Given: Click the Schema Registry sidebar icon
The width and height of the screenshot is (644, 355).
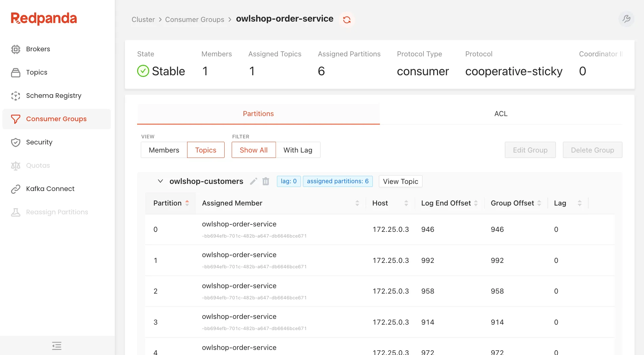Looking at the screenshot, I should pyautogui.click(x=16, y=96).
